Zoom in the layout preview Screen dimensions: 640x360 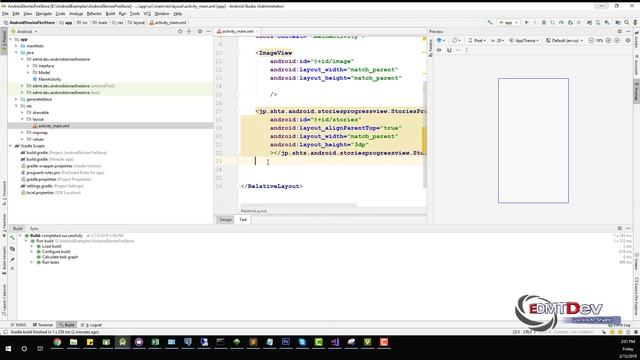[x=608, y=40]
